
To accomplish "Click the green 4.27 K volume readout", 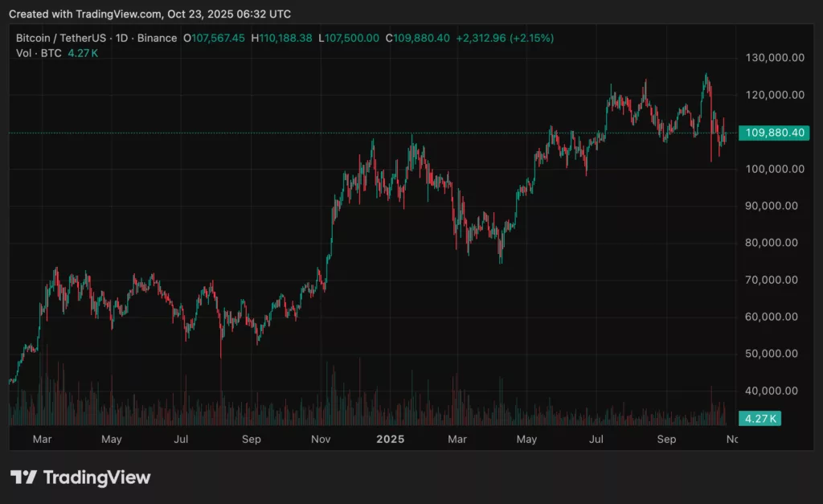I will tap(83, 51).
